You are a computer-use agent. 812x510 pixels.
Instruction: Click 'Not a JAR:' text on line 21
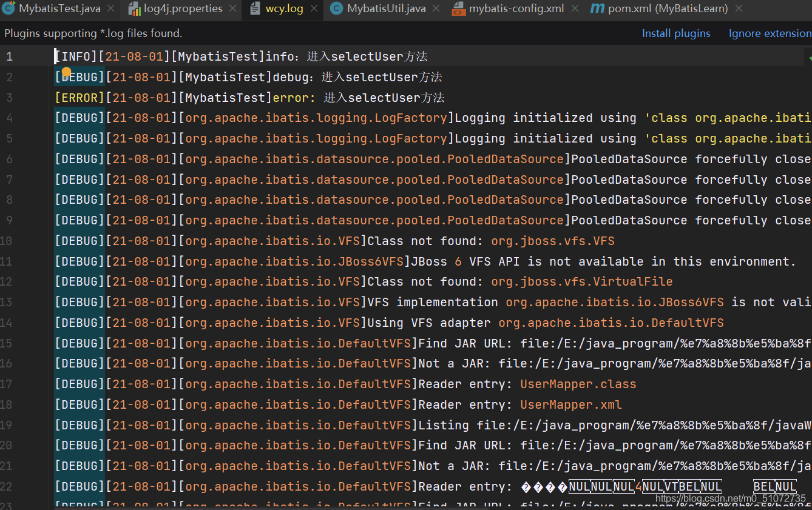click(x=455, y=466)
